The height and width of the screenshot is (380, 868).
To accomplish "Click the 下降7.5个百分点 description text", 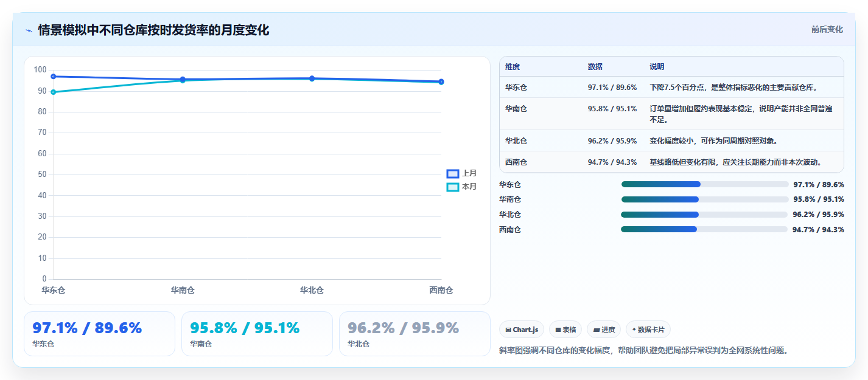I will point(733,88).
